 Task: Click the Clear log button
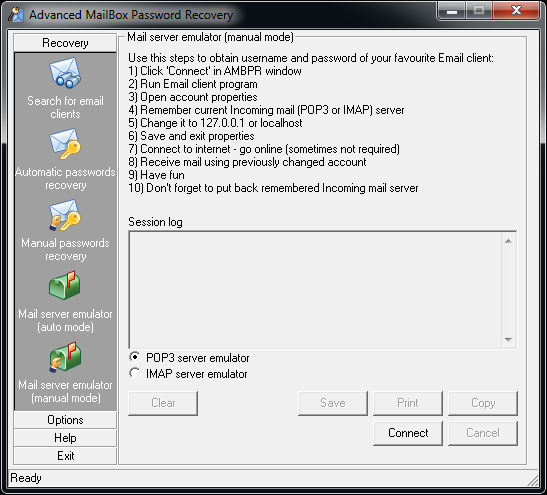click(163, 403)
